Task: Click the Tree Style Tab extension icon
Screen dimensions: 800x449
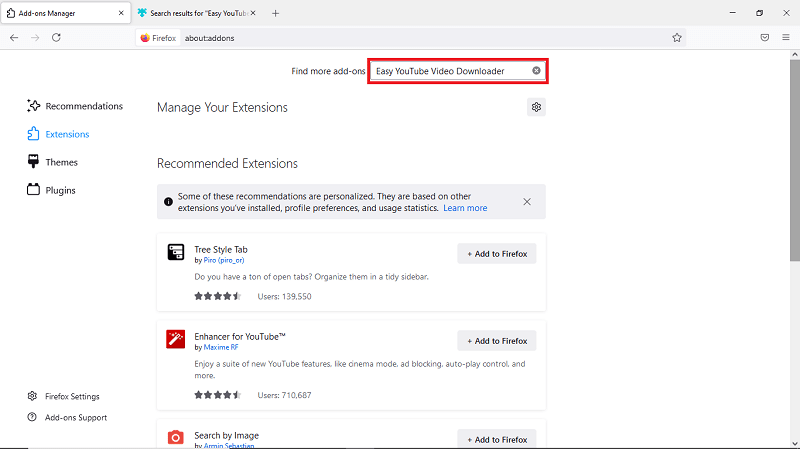Action: coord(176,252)
